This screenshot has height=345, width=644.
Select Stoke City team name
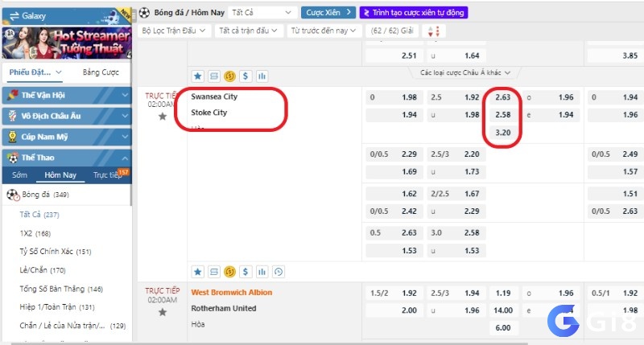(208, 113)
